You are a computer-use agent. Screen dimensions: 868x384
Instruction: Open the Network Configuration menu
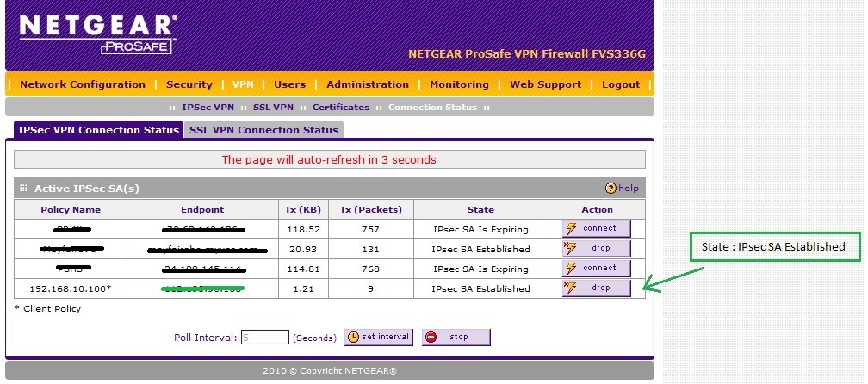83,84
